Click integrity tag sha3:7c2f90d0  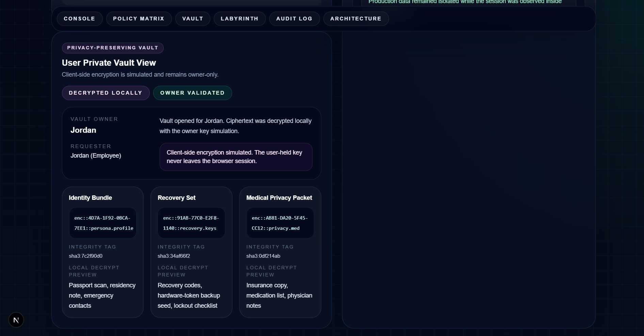coord(85,256)
